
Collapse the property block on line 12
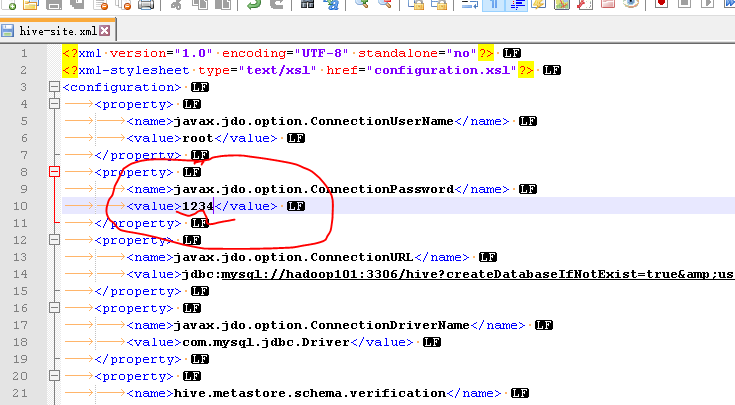pos(54,240)
